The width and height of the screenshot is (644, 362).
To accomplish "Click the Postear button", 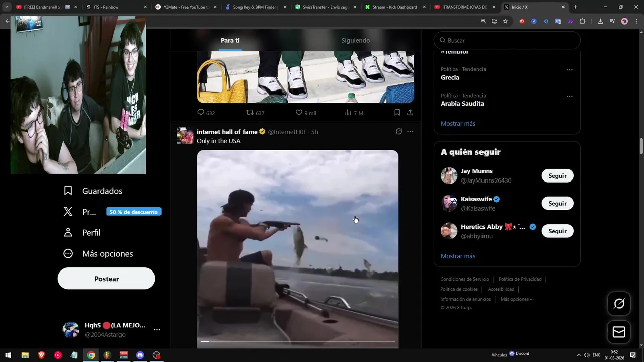I will [106, 279].
